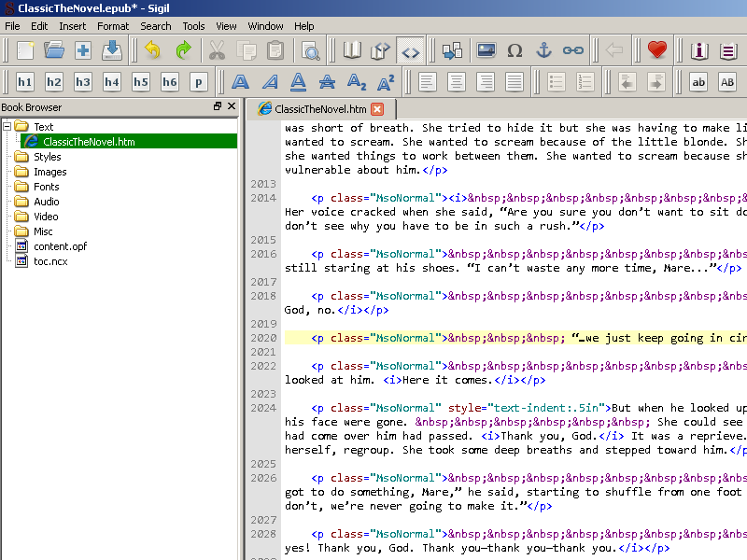Screen dimensions: 747x560
Task: Apply the h1 heading style
Action: tap(25, 82)
